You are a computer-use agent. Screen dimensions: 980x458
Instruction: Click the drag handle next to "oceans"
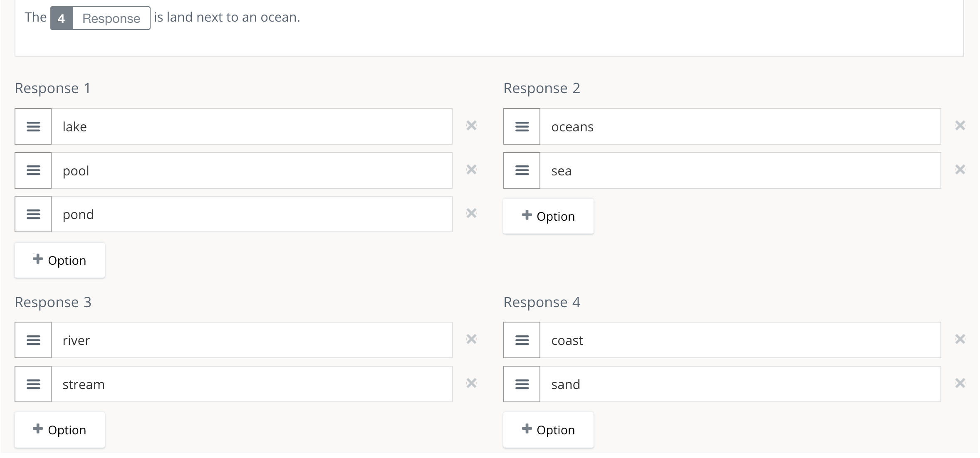click(x=522, y=126)
